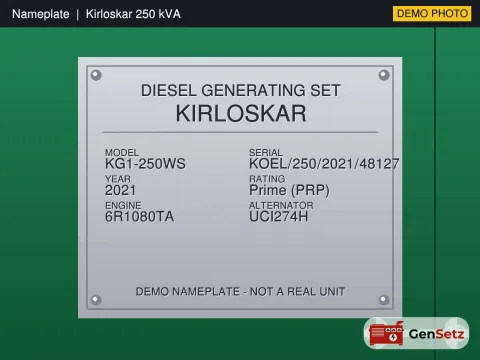Select the model value KG1-250WS
The height and width of the screenshot is (360, 480).
[145, 164]
